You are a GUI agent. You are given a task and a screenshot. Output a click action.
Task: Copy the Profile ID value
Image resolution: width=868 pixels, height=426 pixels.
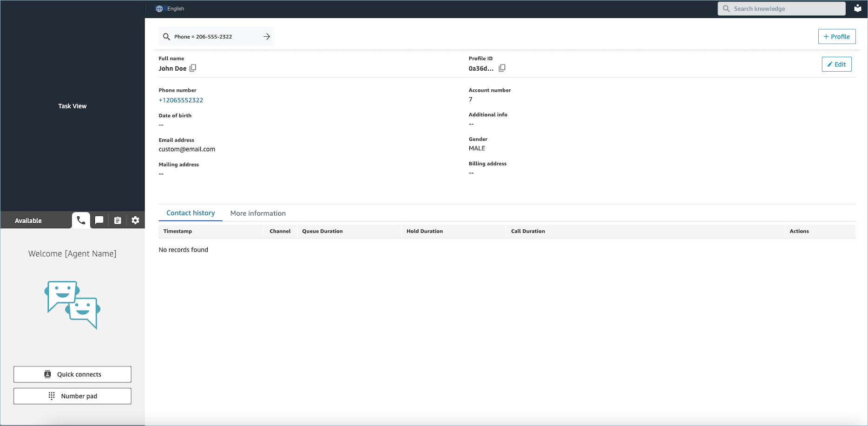coord(502,68)
